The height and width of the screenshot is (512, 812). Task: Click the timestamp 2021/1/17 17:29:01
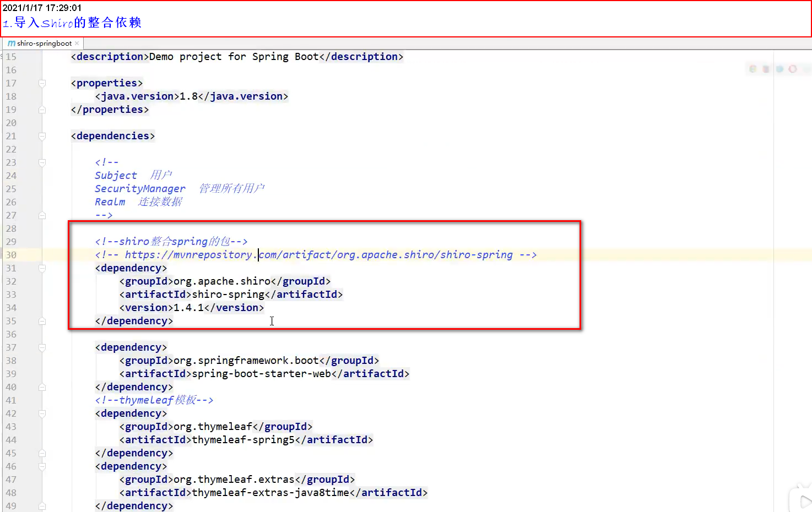point(42,8)
